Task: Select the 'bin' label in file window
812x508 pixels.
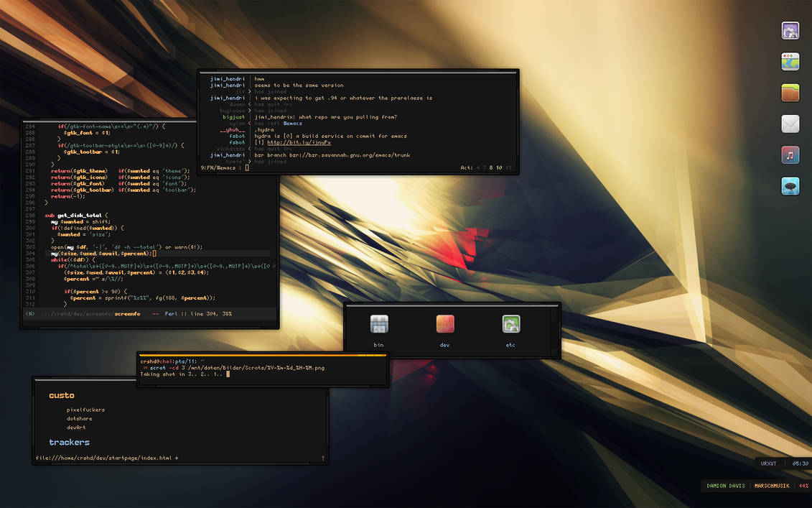Action: 378,345
